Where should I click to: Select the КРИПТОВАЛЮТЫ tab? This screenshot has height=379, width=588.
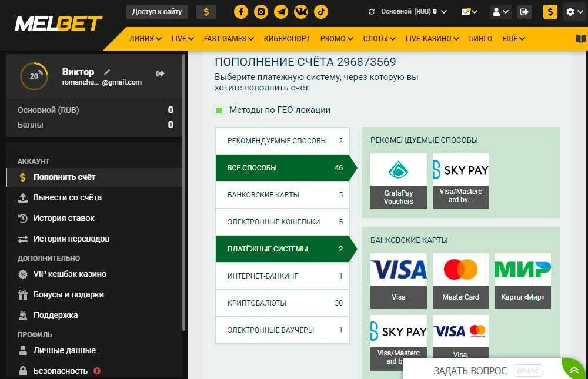coord(282,303)
